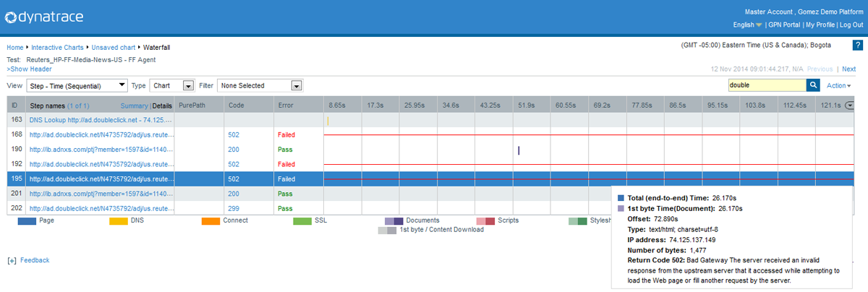Click the magnifier search button
Screen dimensions: 868x292
(813, 85)
